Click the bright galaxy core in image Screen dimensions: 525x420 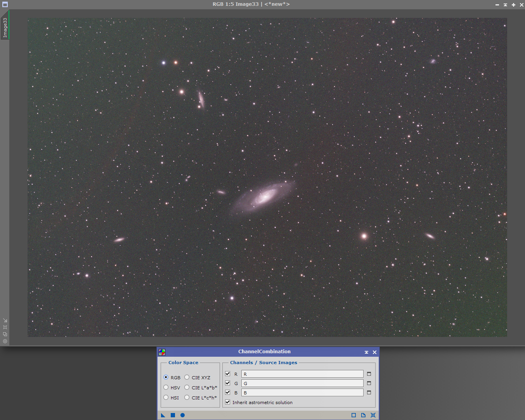click(265, 196)
